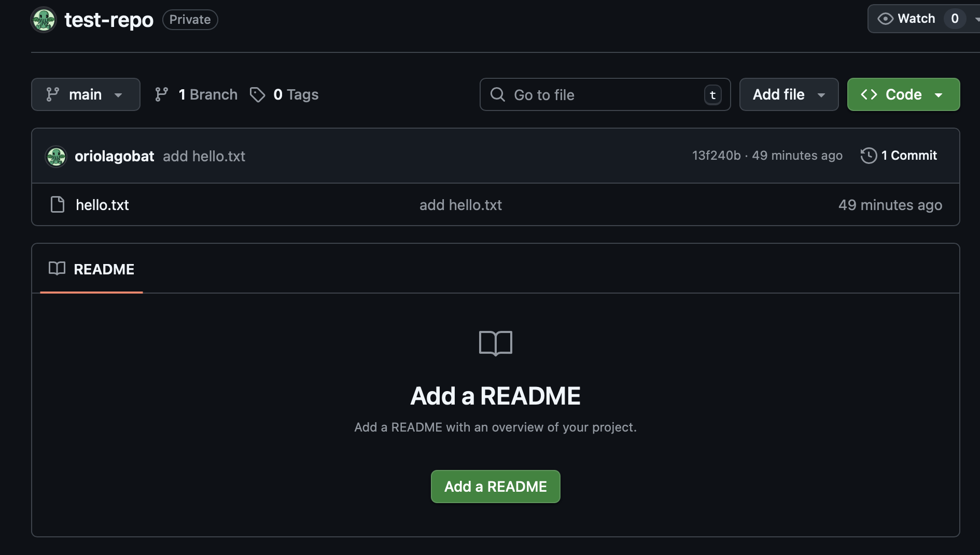Image resolution: width=980 pixels, height=555 pixels.
Task: Open the hello.txt file
Action: 102,205
